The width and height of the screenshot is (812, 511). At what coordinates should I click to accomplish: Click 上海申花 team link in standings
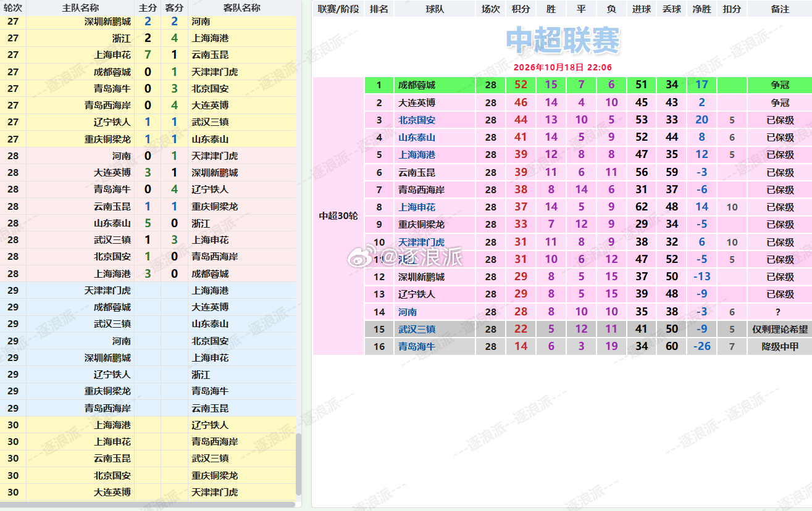417,207
